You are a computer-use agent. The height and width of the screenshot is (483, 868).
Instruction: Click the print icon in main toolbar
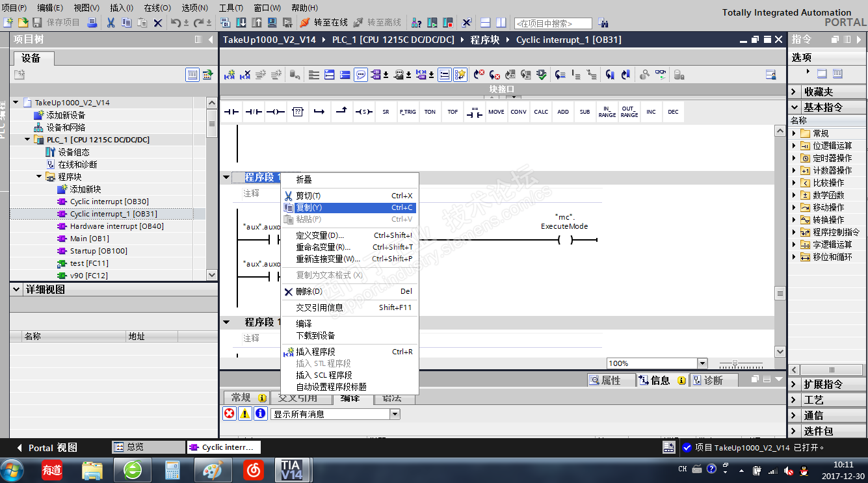[92, 23]
